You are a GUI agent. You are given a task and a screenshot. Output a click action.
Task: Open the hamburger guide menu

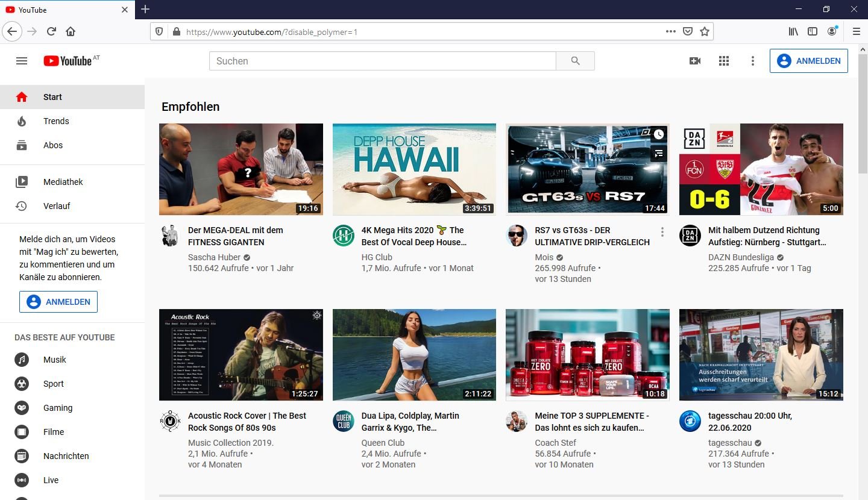[x=22, y=61]
